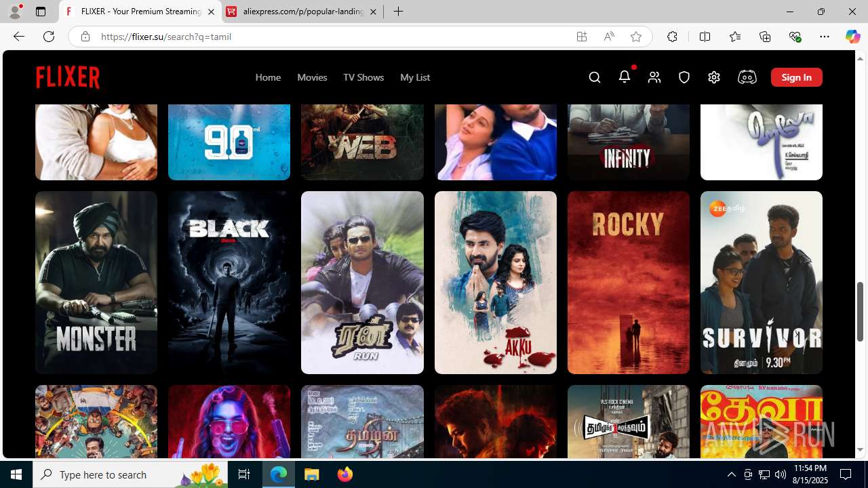Open File Explorer from the taskbar

(312, 474)
